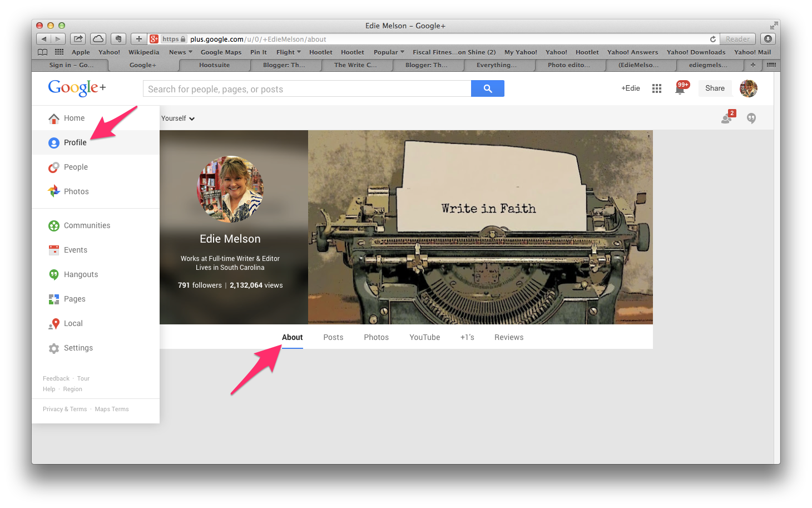
Task: Go forward in Safari
Action: coord(58,39)
